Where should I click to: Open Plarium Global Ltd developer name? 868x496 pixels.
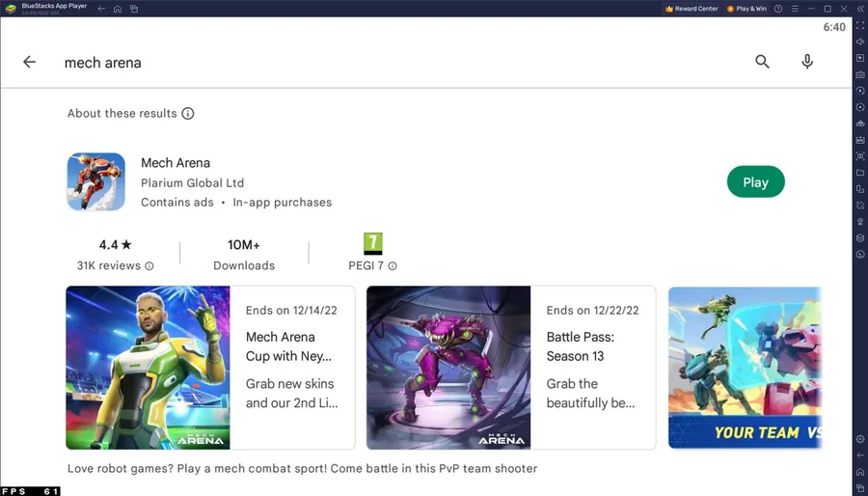pyautogui.click(x=192, y=182)
